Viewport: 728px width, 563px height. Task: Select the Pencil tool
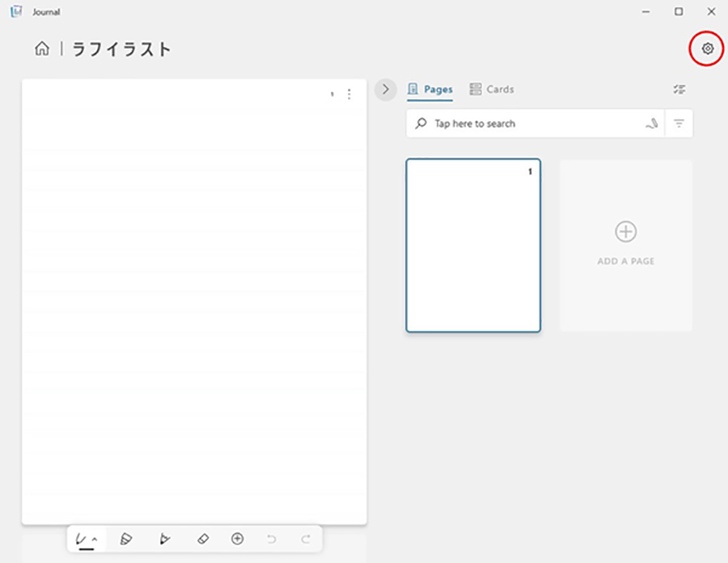click(x=164, y=539)
